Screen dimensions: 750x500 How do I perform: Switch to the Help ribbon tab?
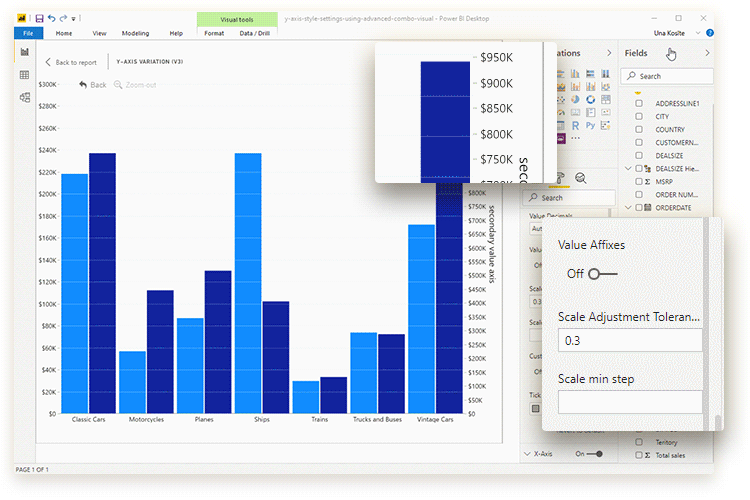pyautogui.click(x=176, y=33)
